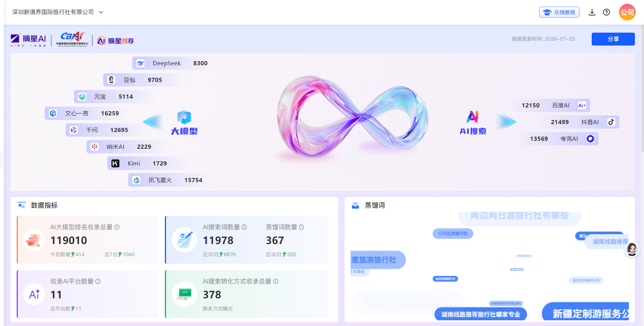This screenshot has width=644, height=326.
Task: Open the company name dropdown chevron
Action: [x=101, y=12]
